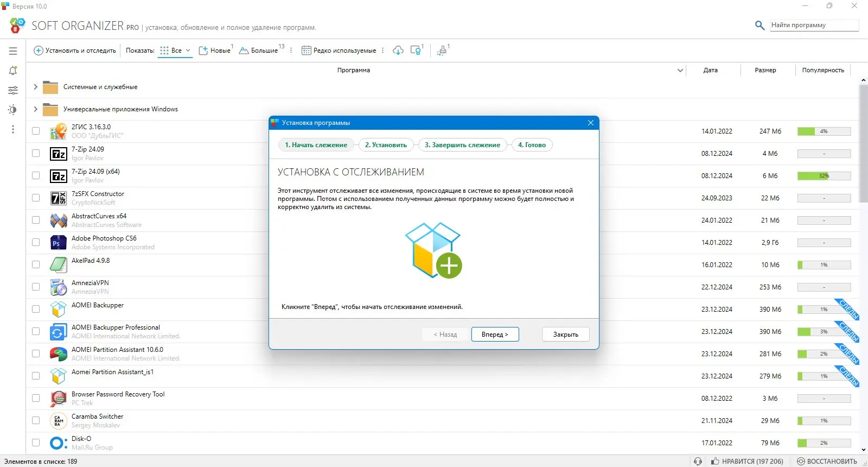Click the 7-Zip 24.09 (x64) popularity bar

824,176
